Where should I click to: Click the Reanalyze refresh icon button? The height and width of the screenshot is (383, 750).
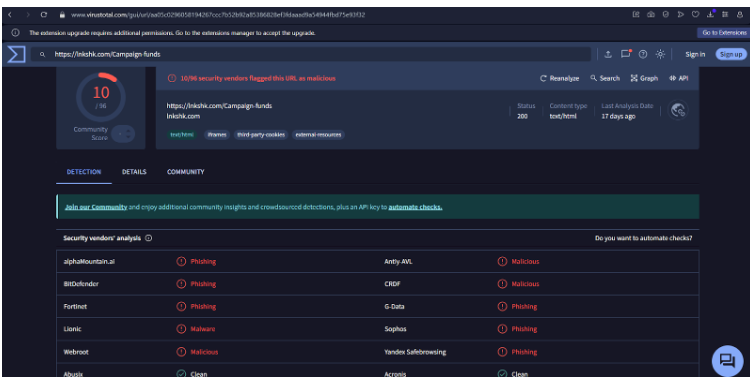click(560, 78)
